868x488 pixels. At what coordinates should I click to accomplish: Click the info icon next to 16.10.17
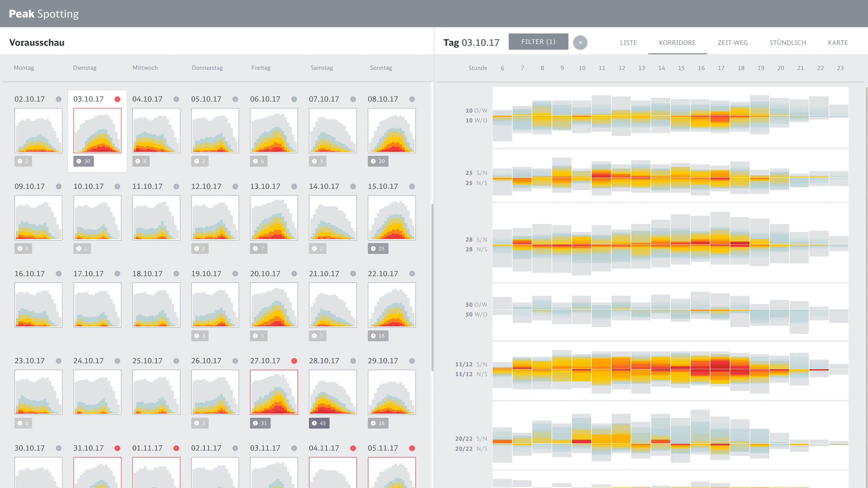click(59, 274)
